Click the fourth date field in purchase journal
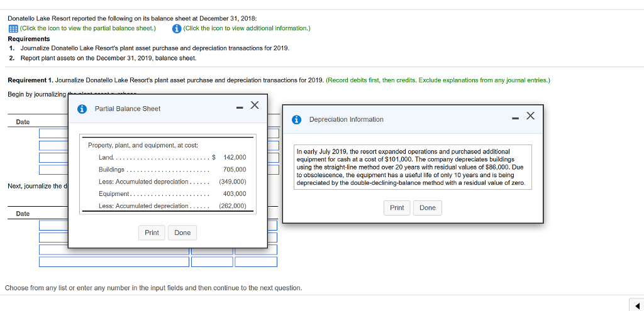The height and width of the screenshot is (311, 644). point(53,170)
